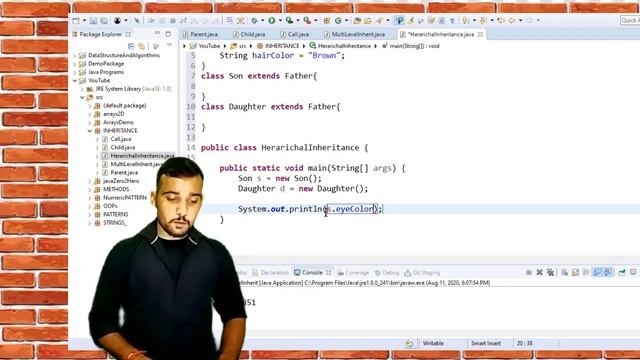
Task: Select the Package Explorer view tab
Action: click(x=100, y=34)
